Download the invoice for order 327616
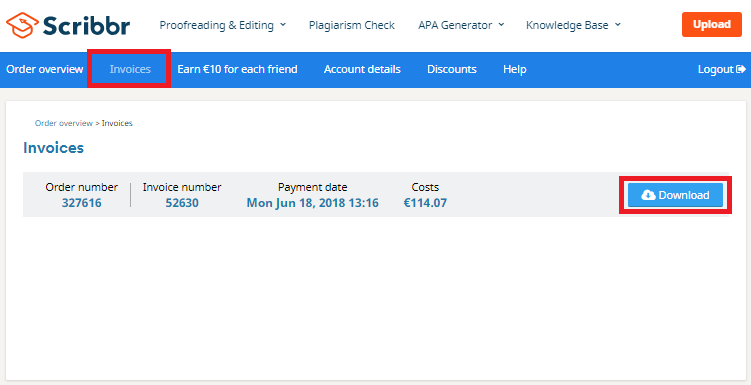 [x=675, y=195]
